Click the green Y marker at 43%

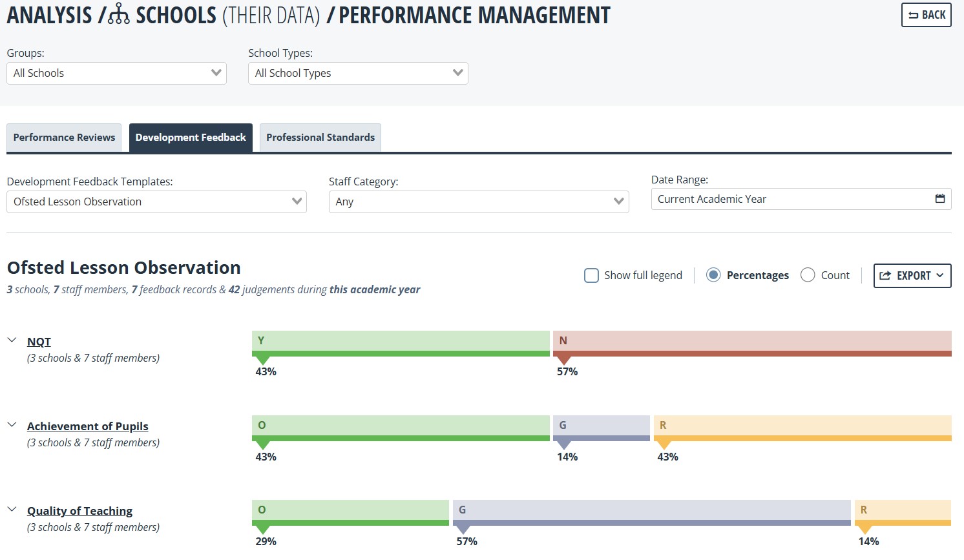[x=262, y=360]
